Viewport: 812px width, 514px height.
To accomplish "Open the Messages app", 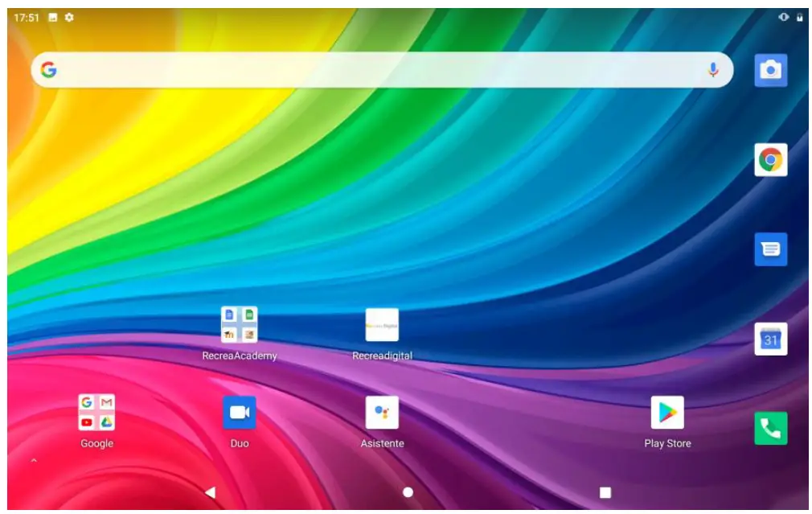I will click(770, 249).
